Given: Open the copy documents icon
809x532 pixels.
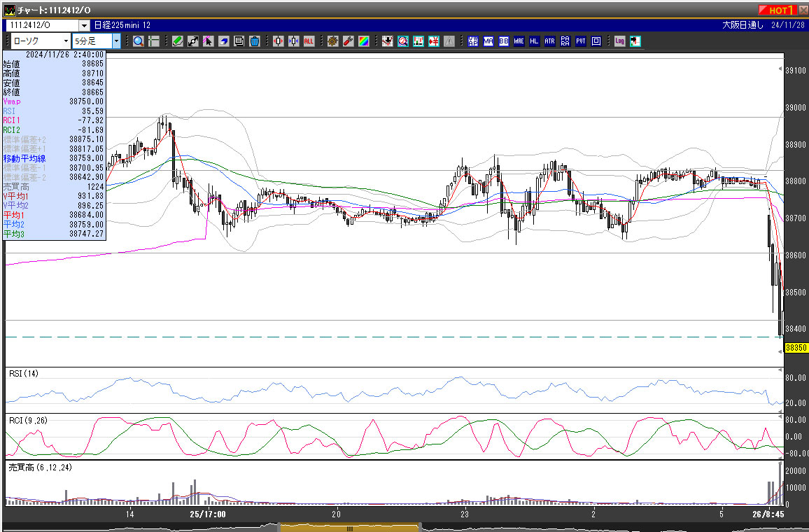Looking at the screenshot, I should [x=239, y=41].
